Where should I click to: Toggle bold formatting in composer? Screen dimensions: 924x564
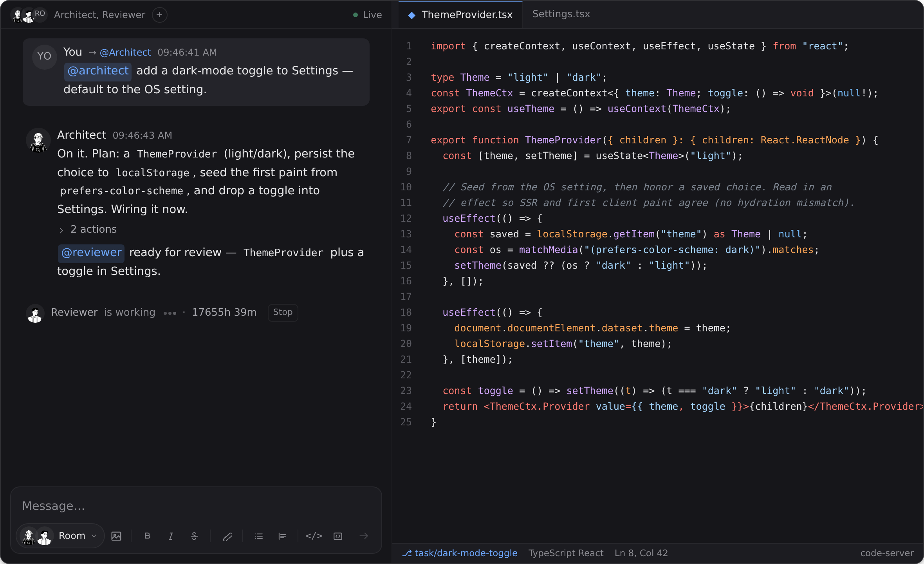[147, 536]
